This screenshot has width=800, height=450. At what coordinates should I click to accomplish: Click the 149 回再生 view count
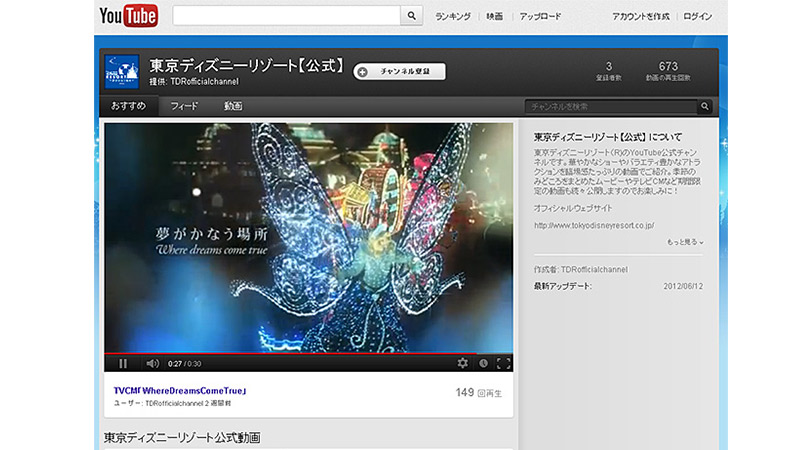click(x=479, y=392)
